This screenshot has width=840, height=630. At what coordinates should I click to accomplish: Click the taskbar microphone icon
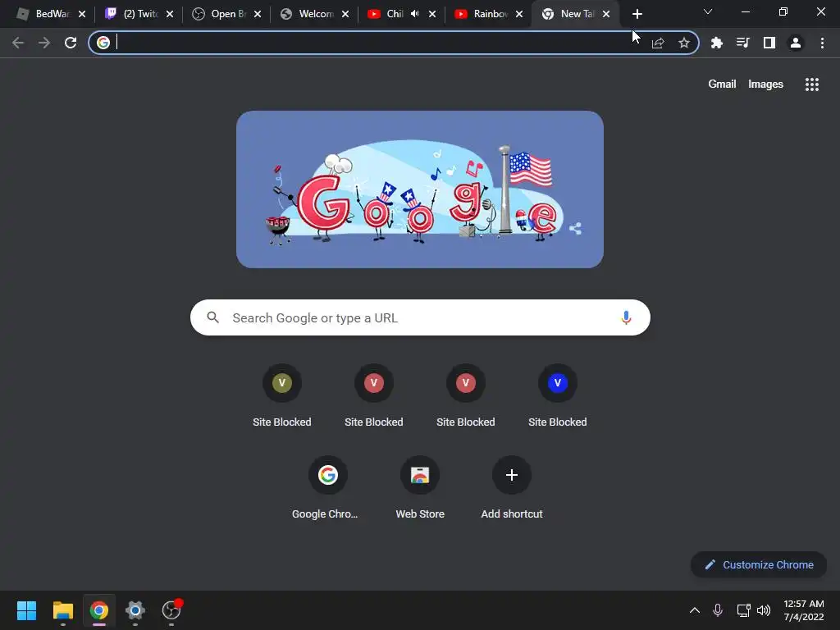pyautogui.click(x=718, y=610)
